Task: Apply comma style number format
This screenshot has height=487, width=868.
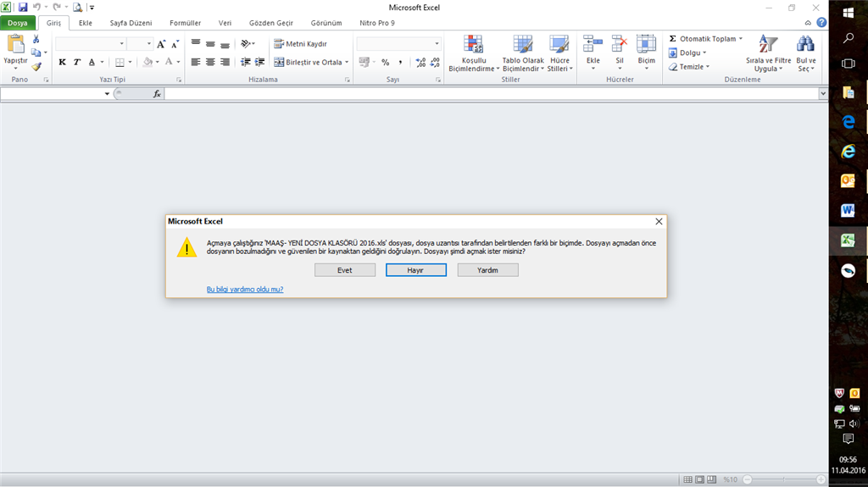Action: [400, 62]
